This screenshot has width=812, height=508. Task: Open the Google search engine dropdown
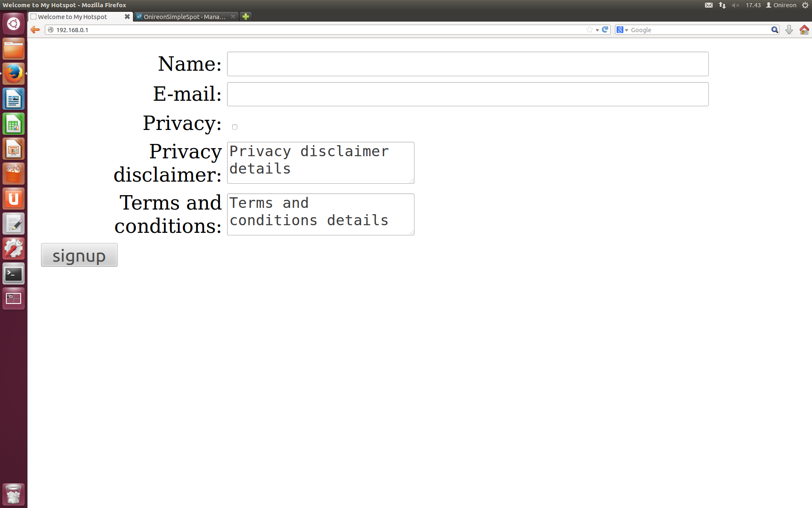[x=626, y=29]
